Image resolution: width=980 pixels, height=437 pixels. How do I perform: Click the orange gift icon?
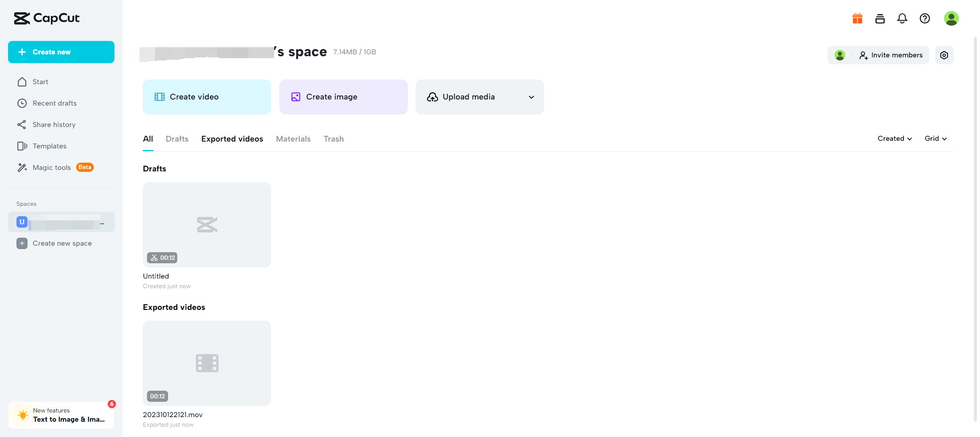[x=857, y=18]
